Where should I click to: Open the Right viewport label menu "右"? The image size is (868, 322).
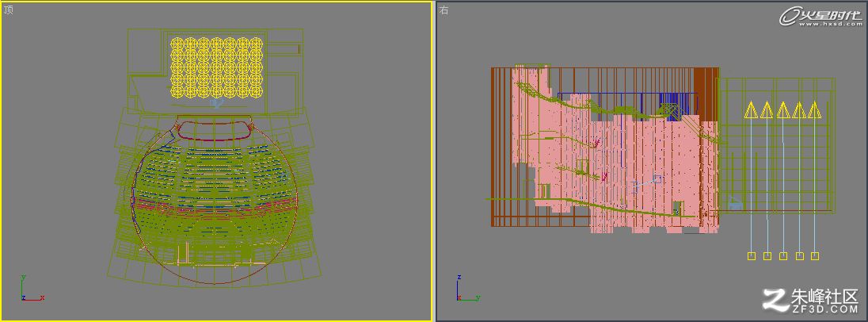(x=444, y=10)
